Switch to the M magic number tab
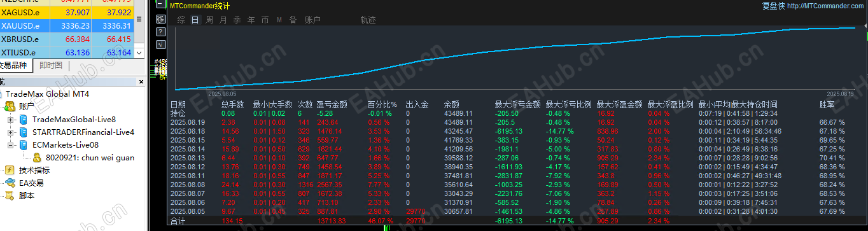 (x=279, y=20)
